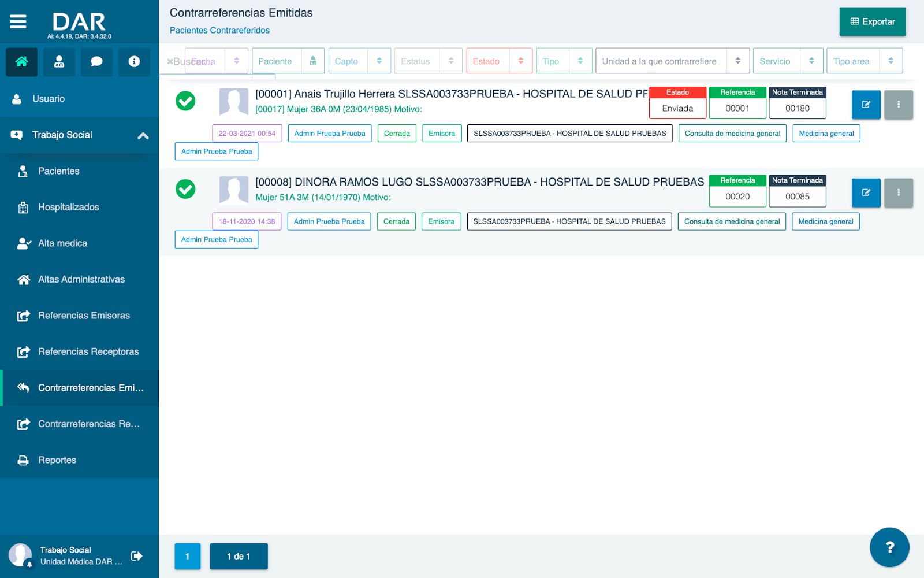Open Hospitalizados in the sidebar
The height and width of the screenshot is (578, 924).
pyautogui.click(x=68, y=207)
